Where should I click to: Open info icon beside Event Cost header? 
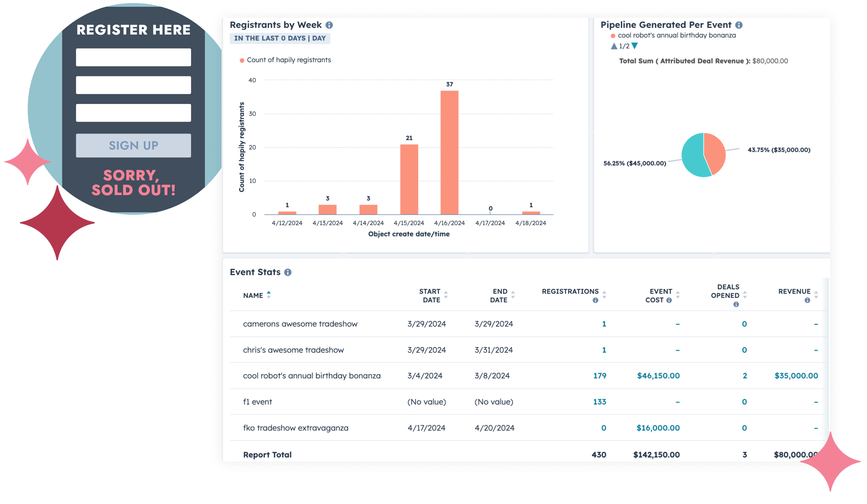click(x=669, y=300)
